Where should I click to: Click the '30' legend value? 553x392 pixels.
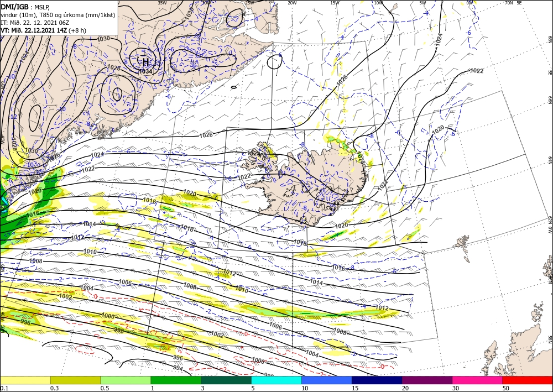click(x=456, y=388)
